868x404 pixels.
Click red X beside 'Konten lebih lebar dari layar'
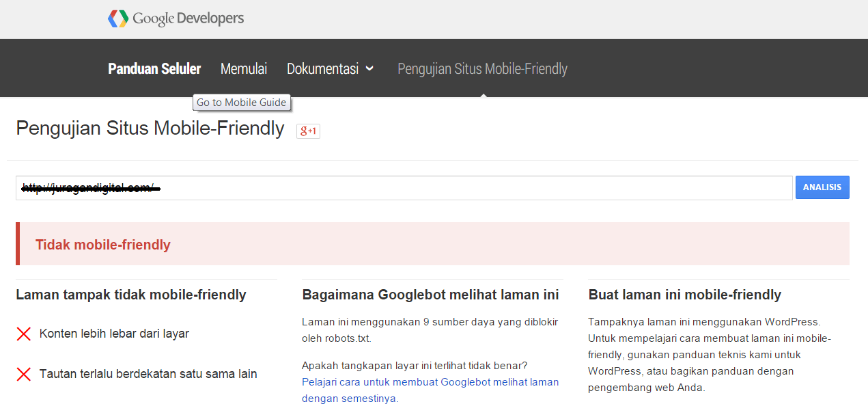tap(24, 334)
